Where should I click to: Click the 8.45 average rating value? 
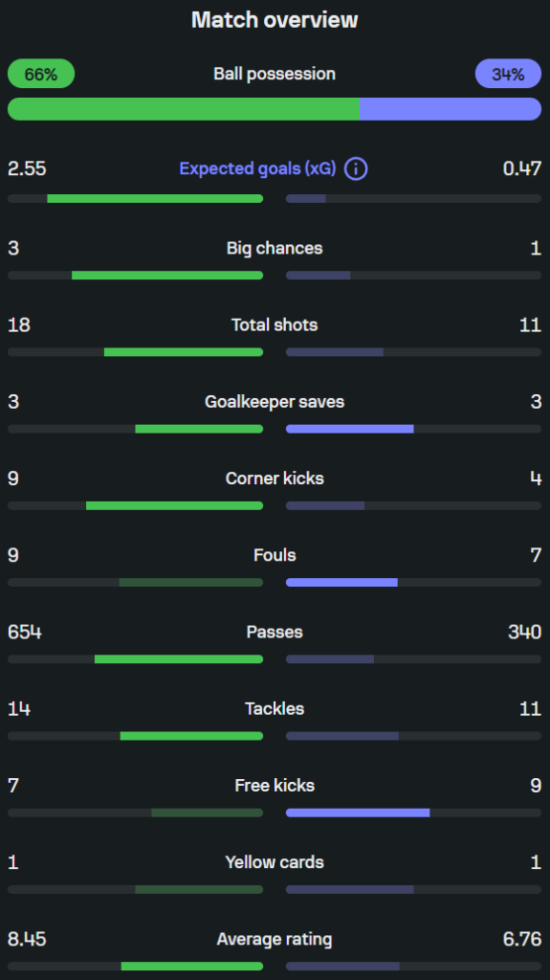pyautogui.click(x=27, y=940)
